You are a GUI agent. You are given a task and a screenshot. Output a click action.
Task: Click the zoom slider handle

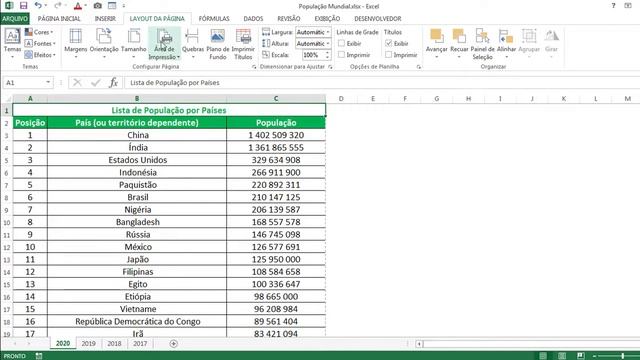pyautogui.click(x=622, y=356)
